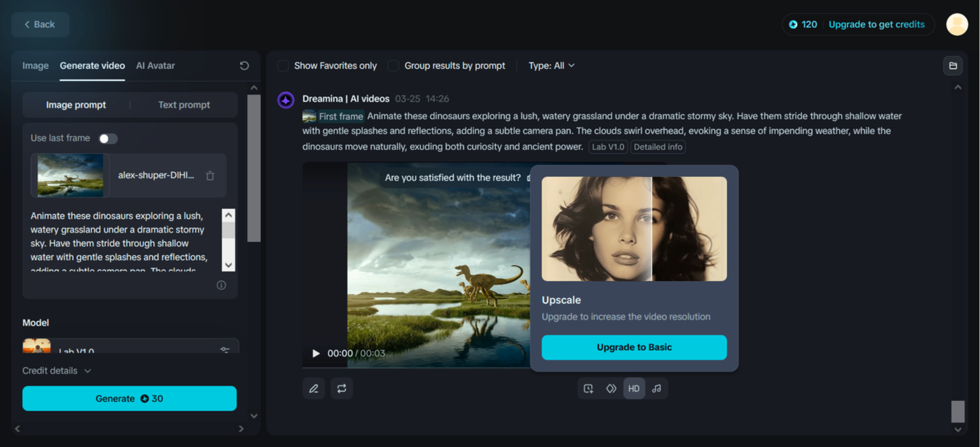Image resolution: width=980 pixels, height=447 pixels.
Task: Click the horizontal scroll right arrow
Action: [241, 428]
